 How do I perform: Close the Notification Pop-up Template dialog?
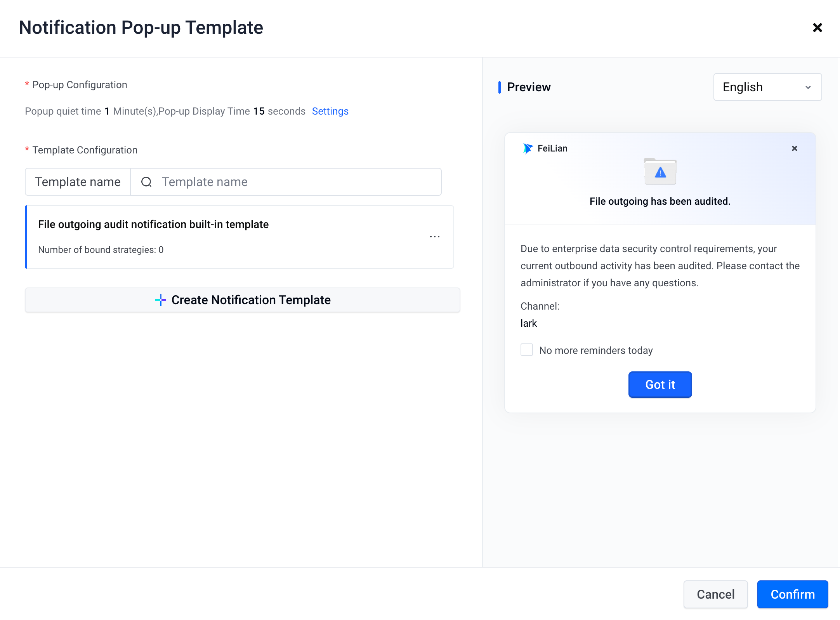tap(817, 28)
